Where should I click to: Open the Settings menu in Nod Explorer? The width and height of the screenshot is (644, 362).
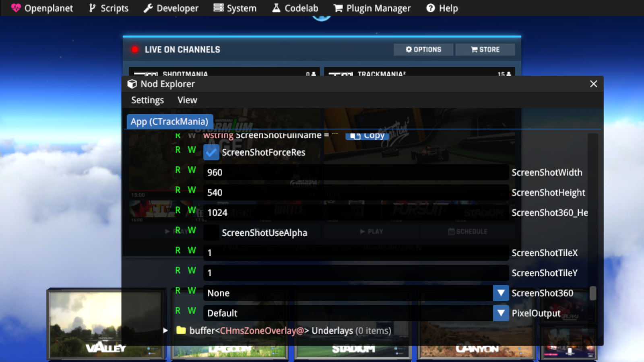point(147,100)
